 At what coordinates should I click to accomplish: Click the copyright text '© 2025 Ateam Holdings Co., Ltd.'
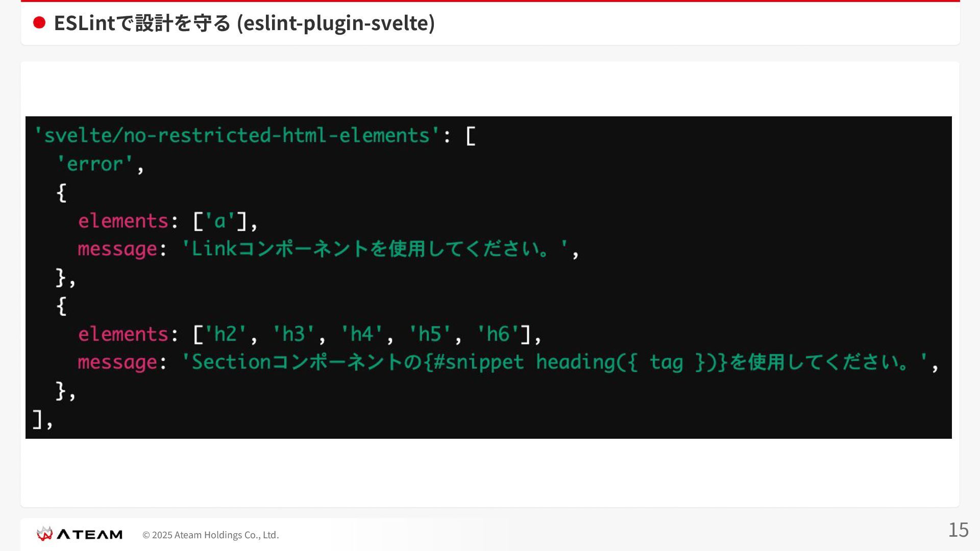click(x=210, y=535)
